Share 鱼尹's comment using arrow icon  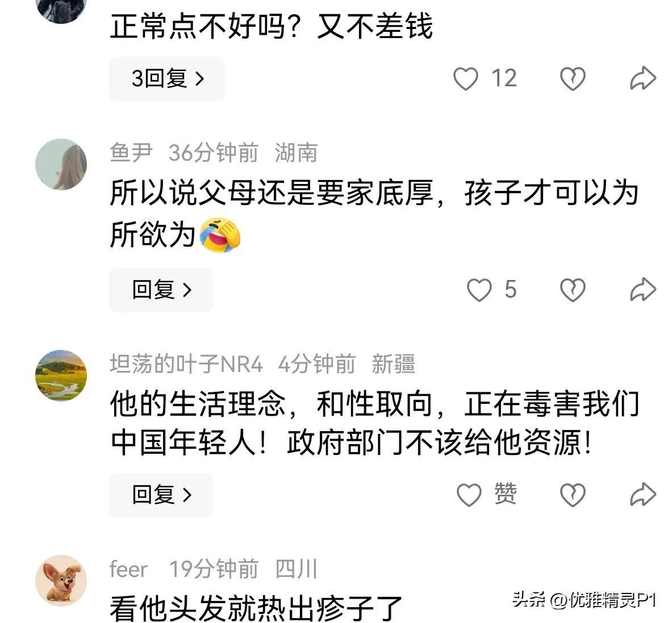point(643,290)
